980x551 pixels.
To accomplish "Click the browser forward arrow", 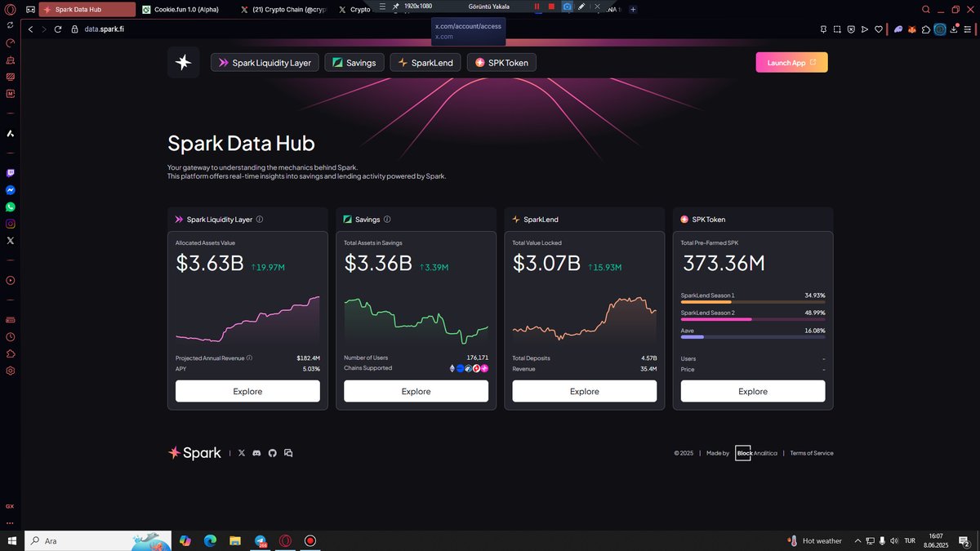I will tap(44, 29).
